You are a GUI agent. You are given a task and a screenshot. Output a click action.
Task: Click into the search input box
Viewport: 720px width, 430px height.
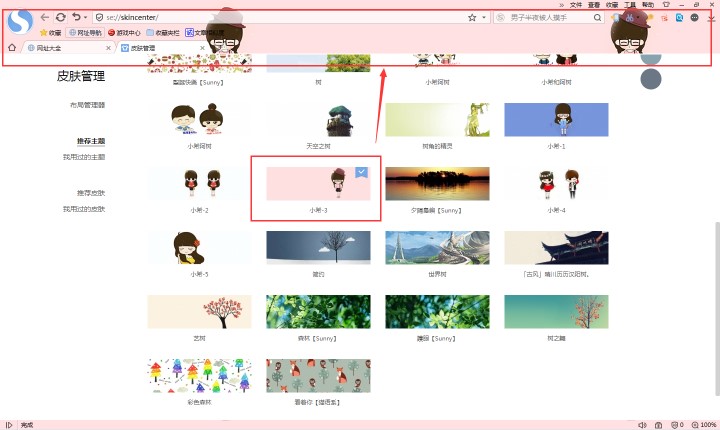549,17
